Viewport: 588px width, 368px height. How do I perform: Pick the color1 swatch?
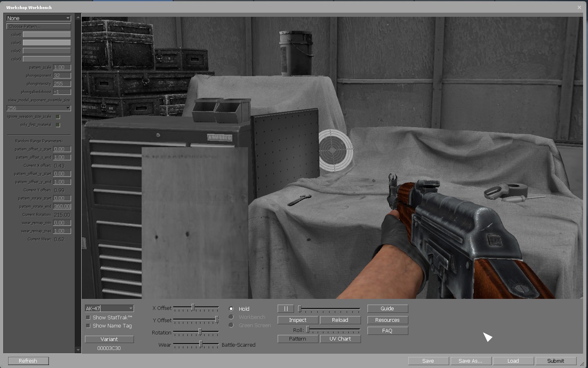click(47, 43)
